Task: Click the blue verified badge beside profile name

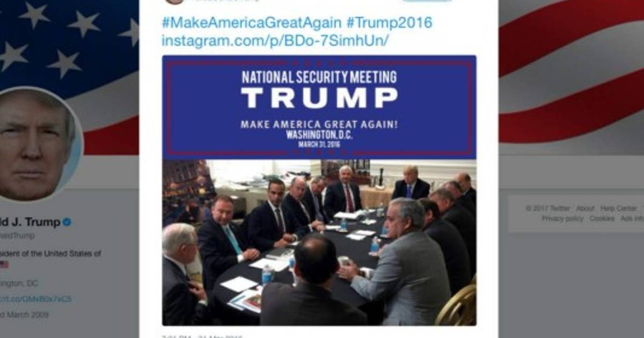Action: pyautogui.click(x=67, y=222)
